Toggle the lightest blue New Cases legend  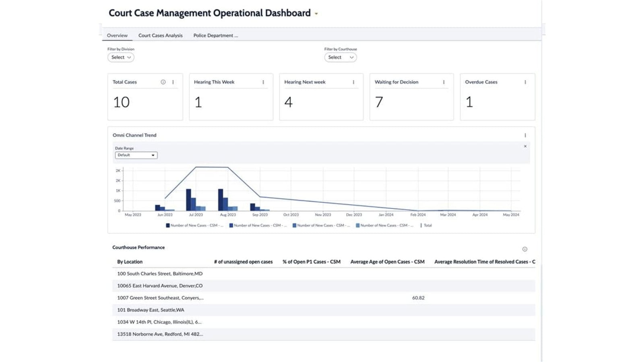pos(384,226)
